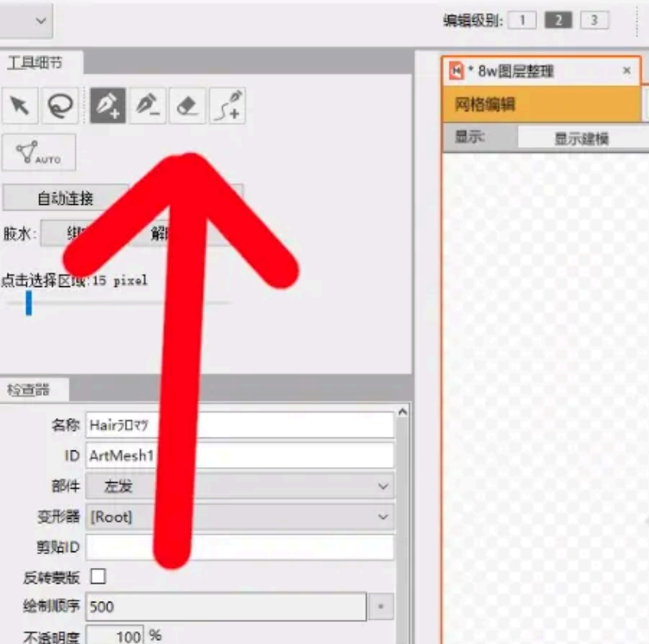Set edit level to 3
Screen dimensions: 649x644
pos(594,20)
